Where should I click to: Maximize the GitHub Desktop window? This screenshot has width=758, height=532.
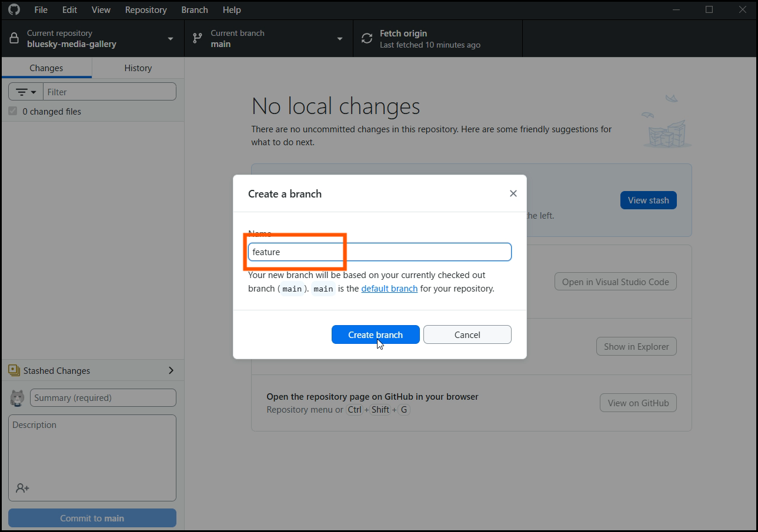(709, 9)
